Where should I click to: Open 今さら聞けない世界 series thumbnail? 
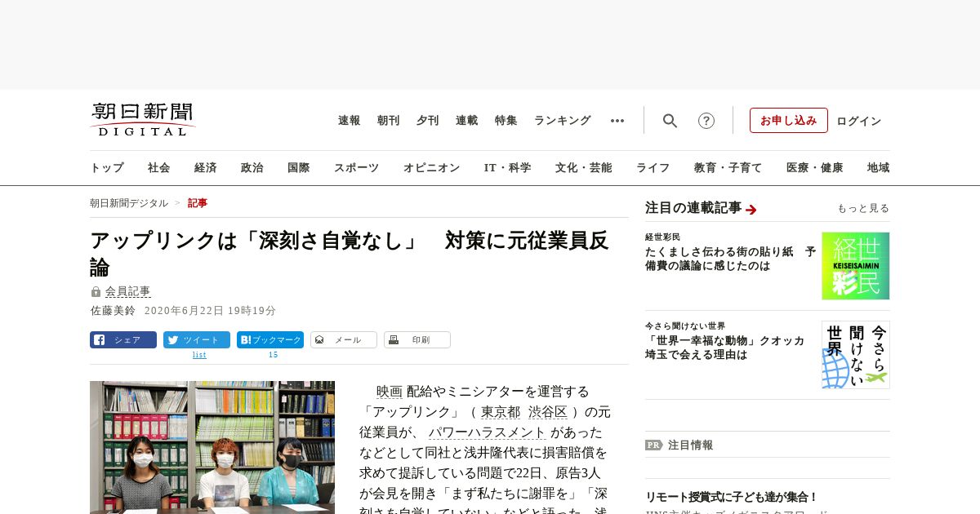pos(856,355)
